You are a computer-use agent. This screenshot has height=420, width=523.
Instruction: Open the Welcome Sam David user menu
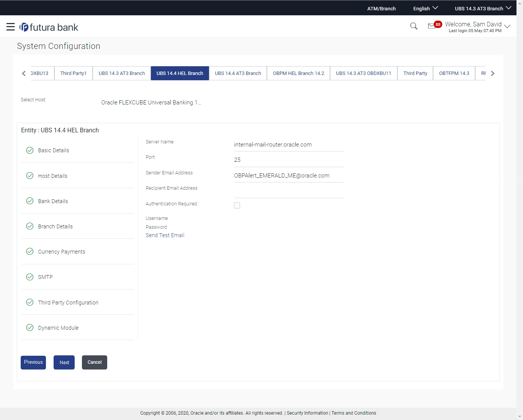point(477,27)
